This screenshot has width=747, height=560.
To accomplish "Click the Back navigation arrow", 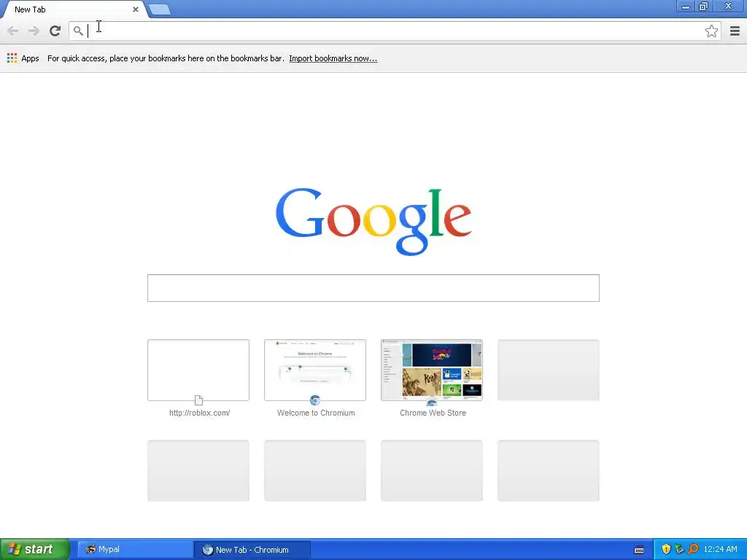I will point(13,31).
